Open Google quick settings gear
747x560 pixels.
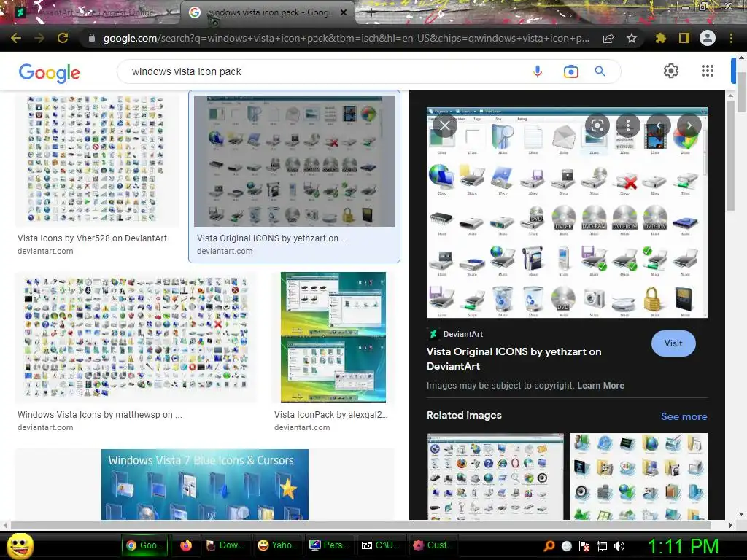[671, 71]
